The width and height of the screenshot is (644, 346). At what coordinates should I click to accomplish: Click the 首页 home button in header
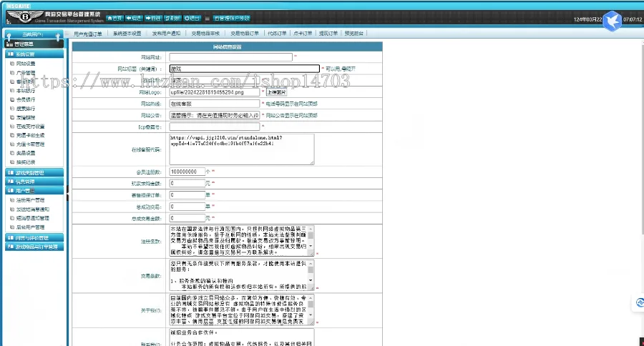pos(114,18)
